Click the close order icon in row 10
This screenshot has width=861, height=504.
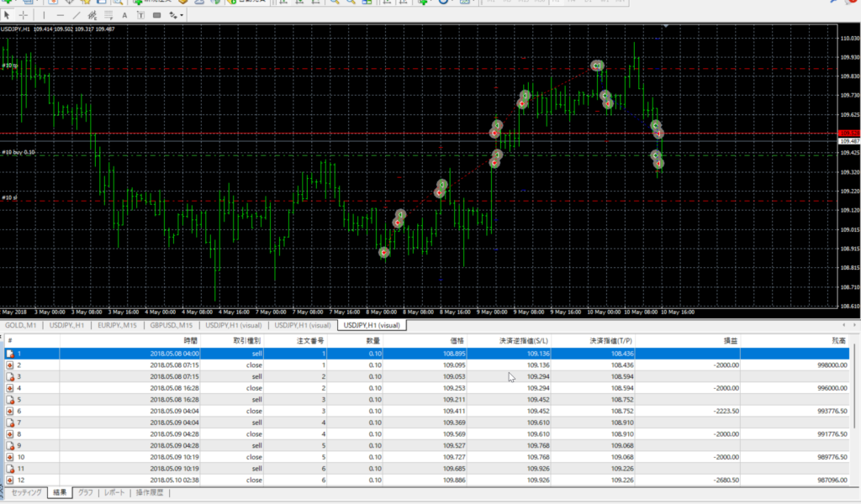click(x=10, y=458)
